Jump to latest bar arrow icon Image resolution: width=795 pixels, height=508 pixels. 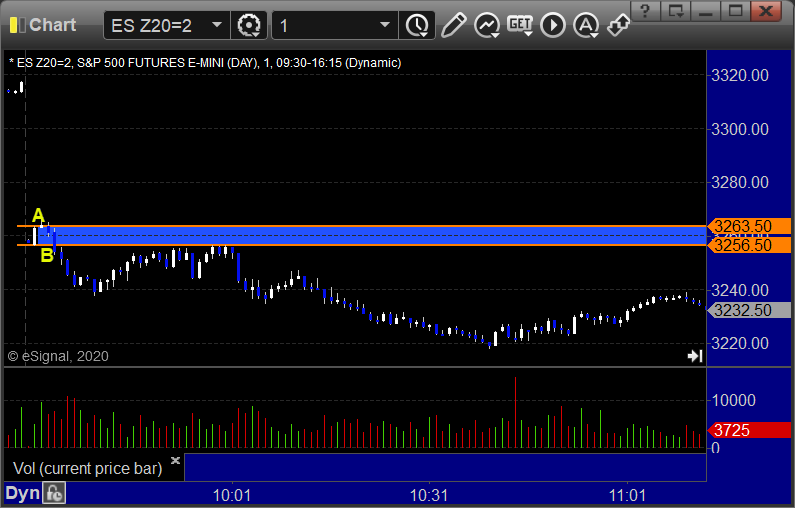click(695, 356)
